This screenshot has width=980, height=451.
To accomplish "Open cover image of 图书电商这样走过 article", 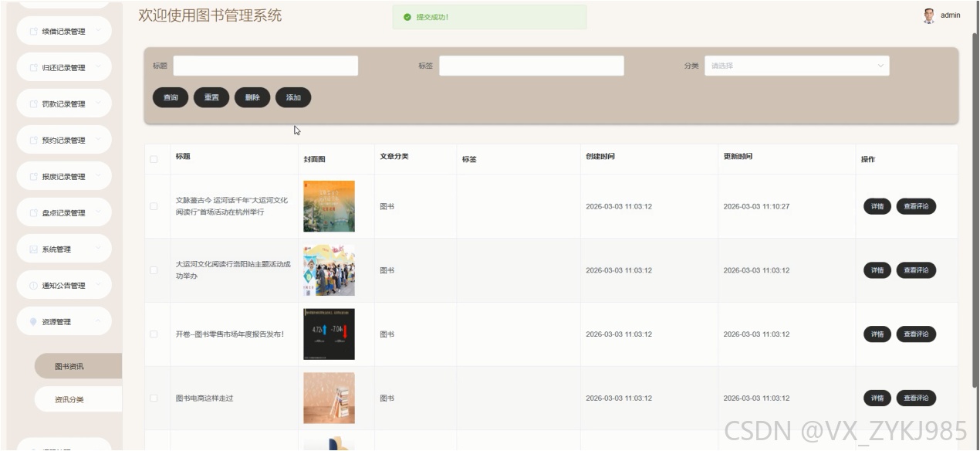I will click(329, 398).
